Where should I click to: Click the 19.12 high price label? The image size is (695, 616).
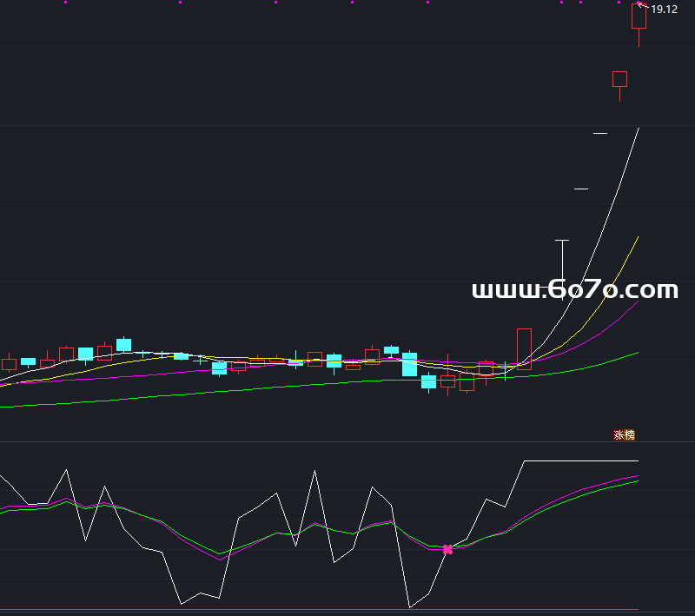[x=664, y=10]
